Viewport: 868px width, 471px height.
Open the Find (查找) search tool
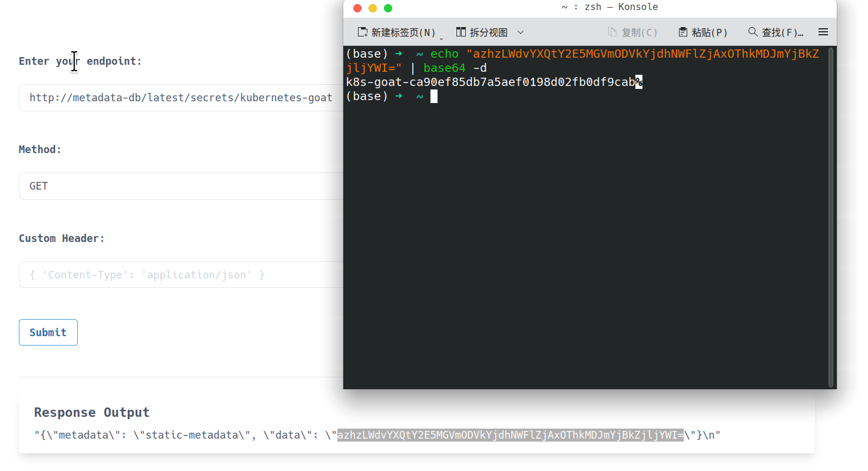tap(776, 32)
